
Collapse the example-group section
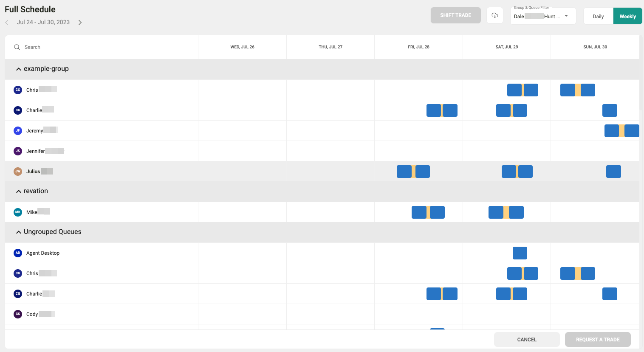(x=19, y=69)
